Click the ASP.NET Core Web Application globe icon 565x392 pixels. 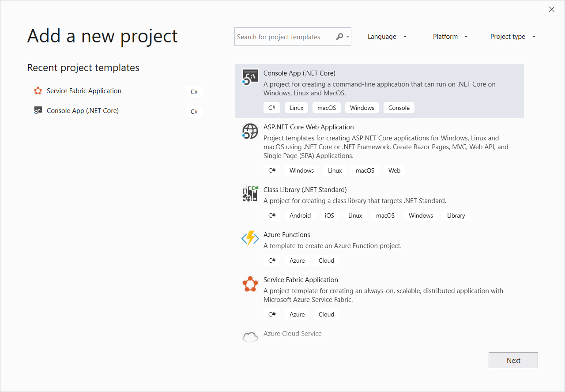click(x=250, y=131)
